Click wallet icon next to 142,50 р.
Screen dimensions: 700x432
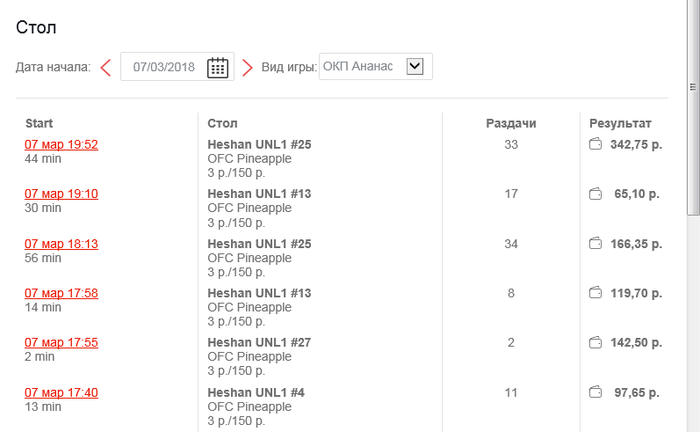[595, 342]
